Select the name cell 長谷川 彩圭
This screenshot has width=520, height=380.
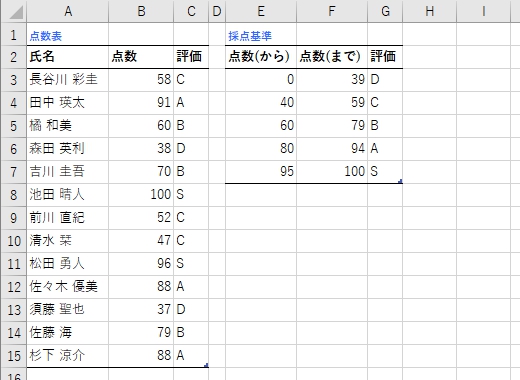(68, 80)
